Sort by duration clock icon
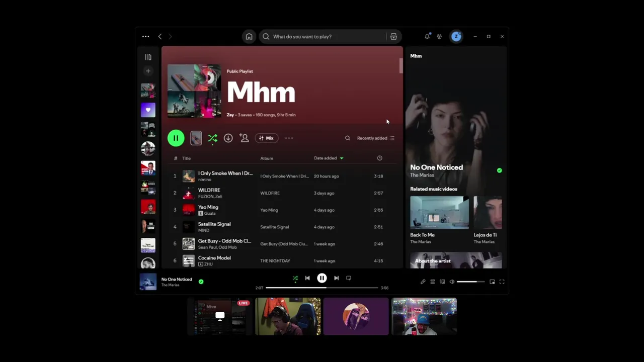The height and width of the screenshot is (362, 644). pos(379,158)
